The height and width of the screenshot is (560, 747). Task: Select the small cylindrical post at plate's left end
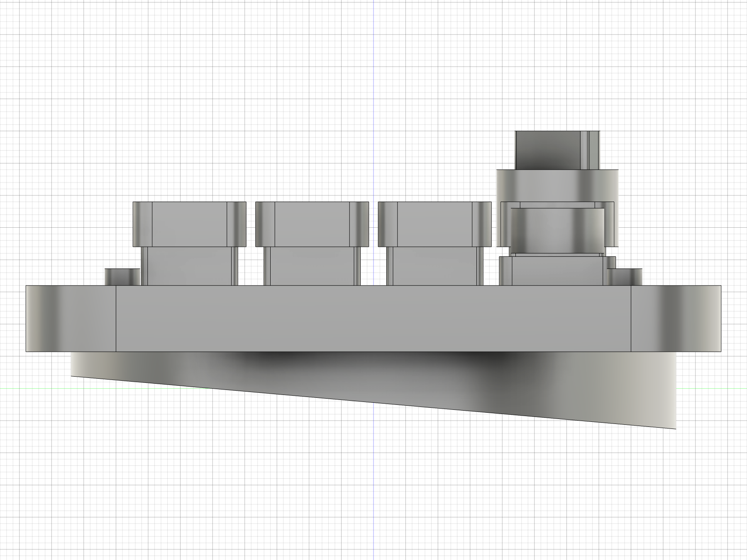coord(122,277)
